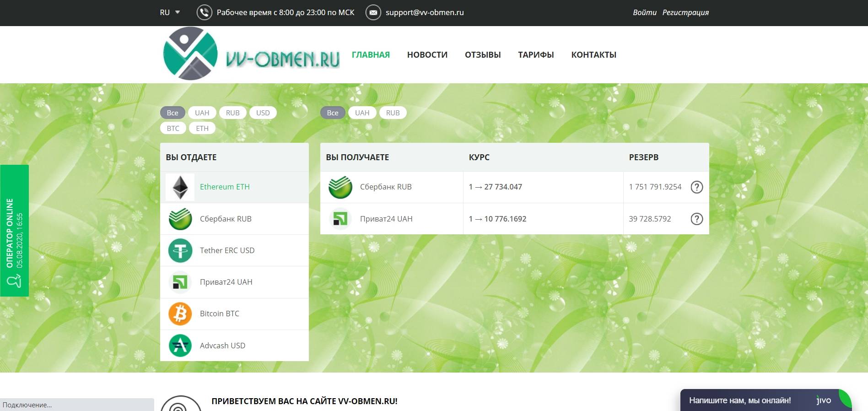Filter give list by UAH

[202, 113]
